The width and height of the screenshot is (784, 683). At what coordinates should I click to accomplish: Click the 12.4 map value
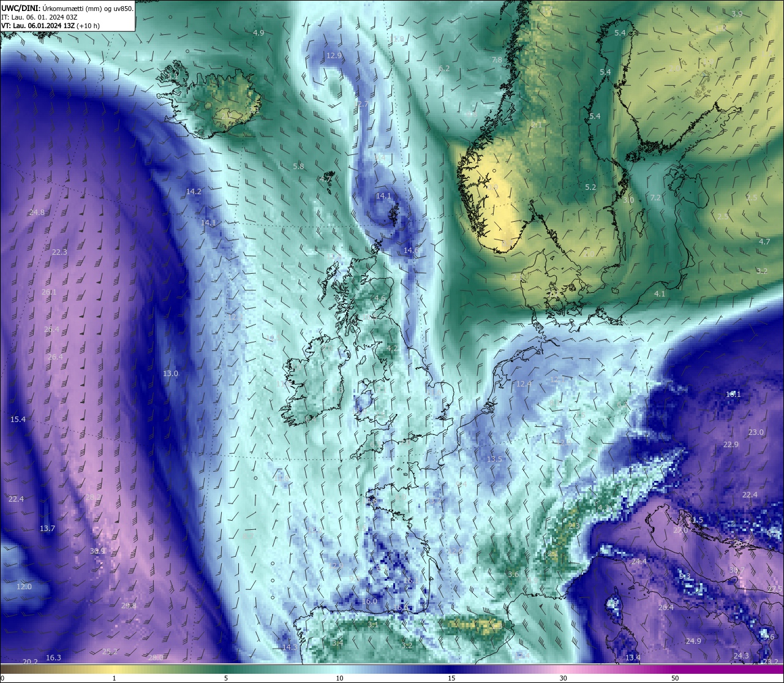click(524, 384)
